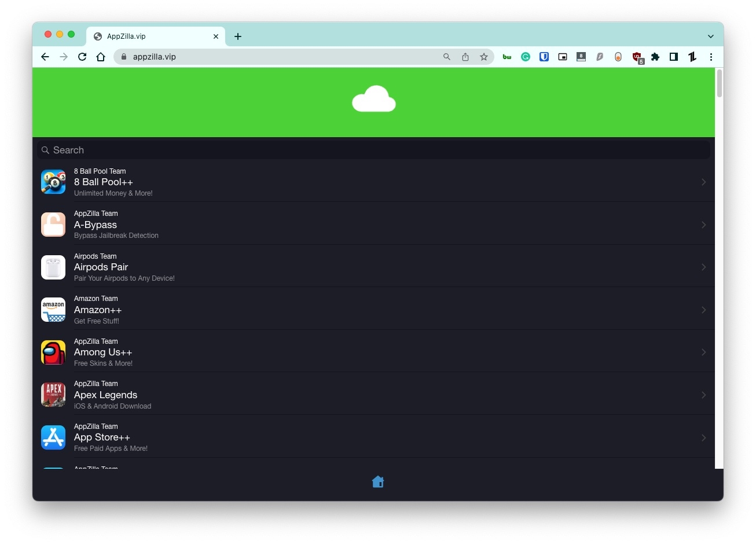The image size is (756, 544).
Task: Expand A-Bypass row chevron
Action: coord(703,225)
